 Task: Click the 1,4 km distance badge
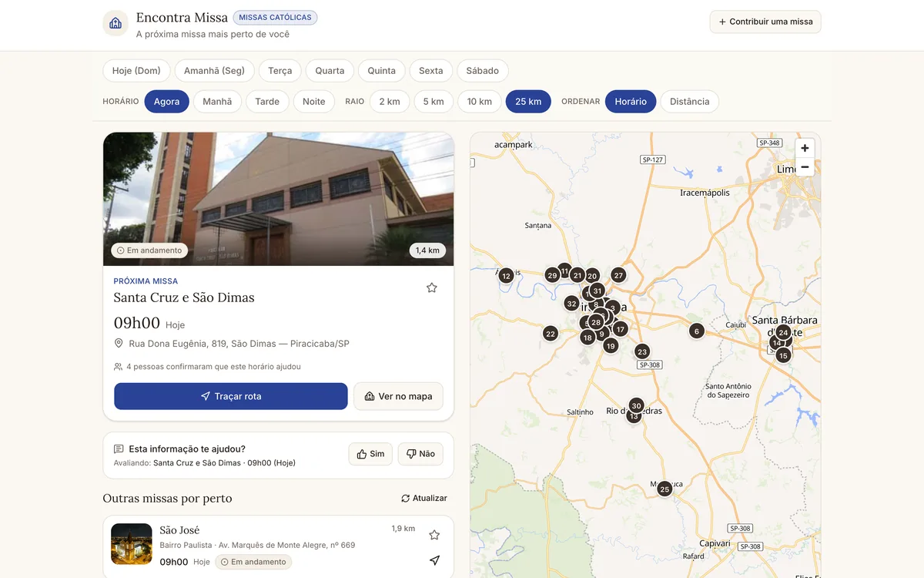pos(427,250)
